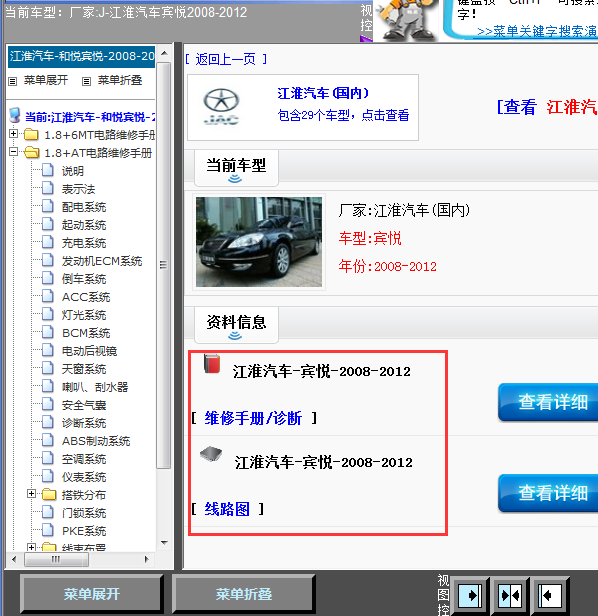This screenshot has height=616, width=598.
Task: Click sidebar scroll up arrow
Action: point(164,53)
